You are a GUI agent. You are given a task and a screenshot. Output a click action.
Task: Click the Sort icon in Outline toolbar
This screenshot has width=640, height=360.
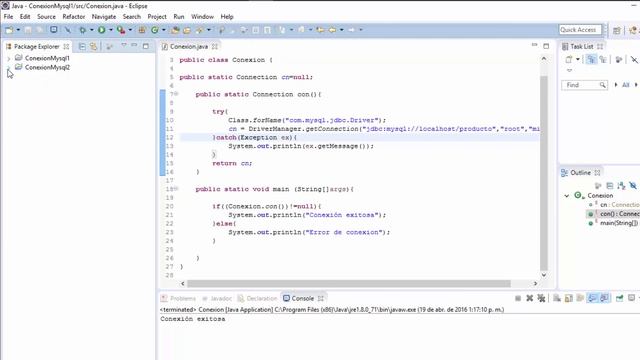tap(621, 186)
